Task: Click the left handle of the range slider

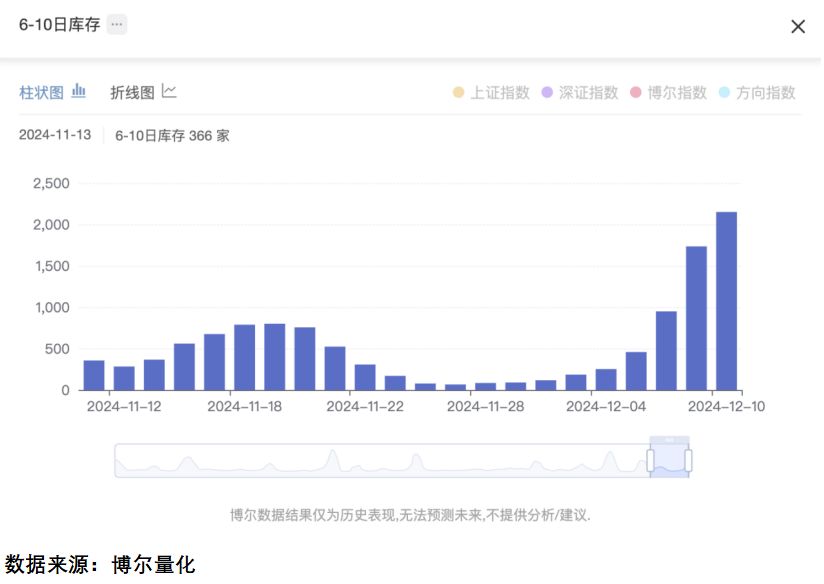Action: 650,460
